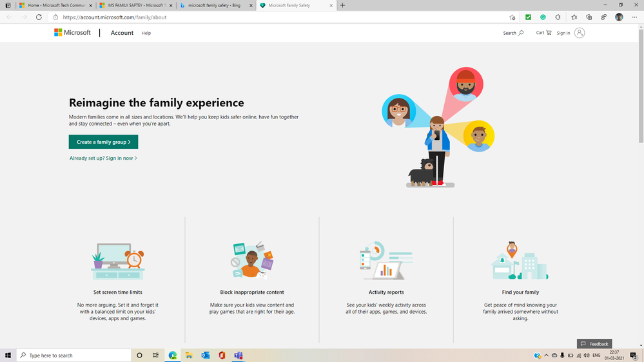Open Outlook from taskbar
Image resolution: width=644 pixels, height=362 pixels.
coord(206,356)
